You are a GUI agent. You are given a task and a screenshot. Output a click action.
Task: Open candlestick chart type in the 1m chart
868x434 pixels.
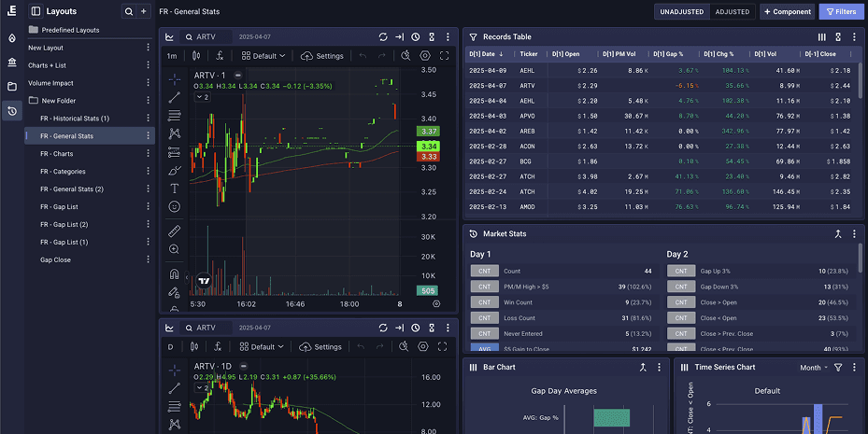pyautogui.click(x=196, y=56)
